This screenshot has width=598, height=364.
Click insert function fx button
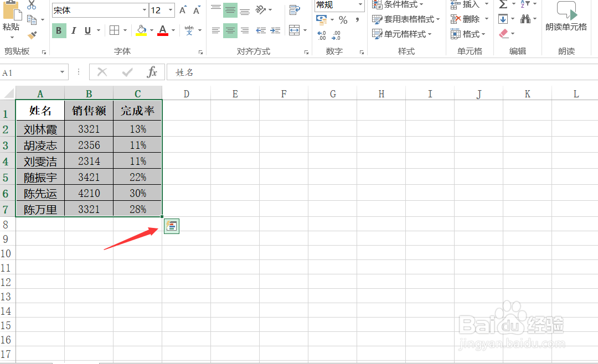pyautogui.click(x=152, y=72)
